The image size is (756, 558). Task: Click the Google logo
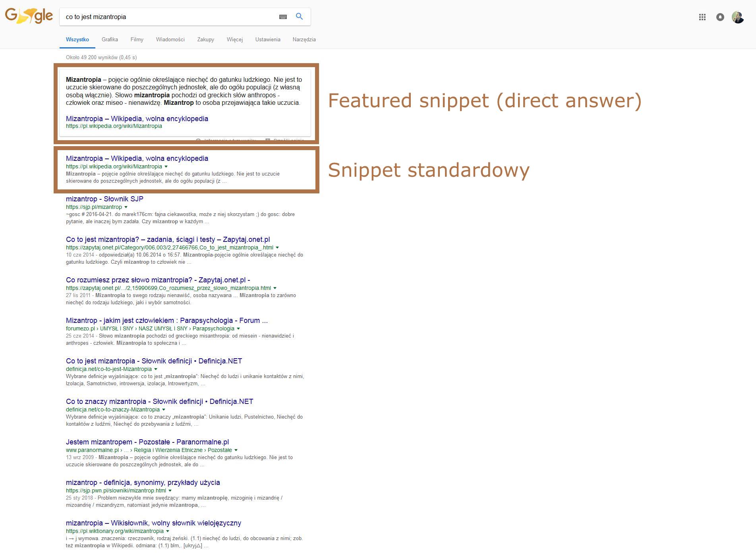click(29, 16)
